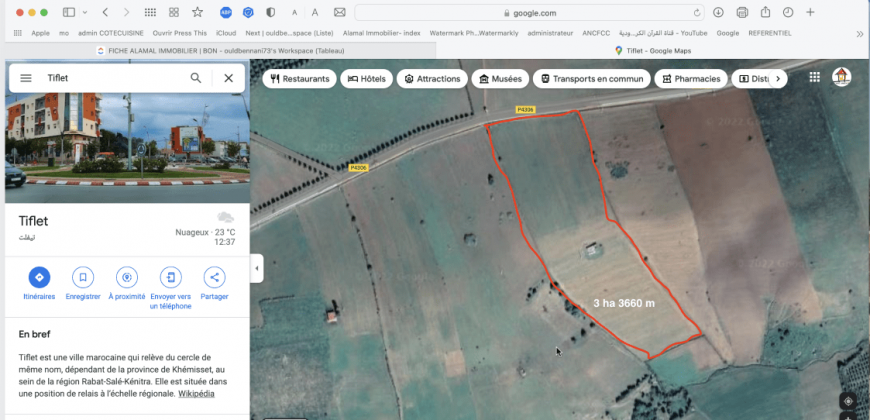Screen dimensions: 870x420
Task: Click the Itinéraires directions icon
Action: [39, 277]
